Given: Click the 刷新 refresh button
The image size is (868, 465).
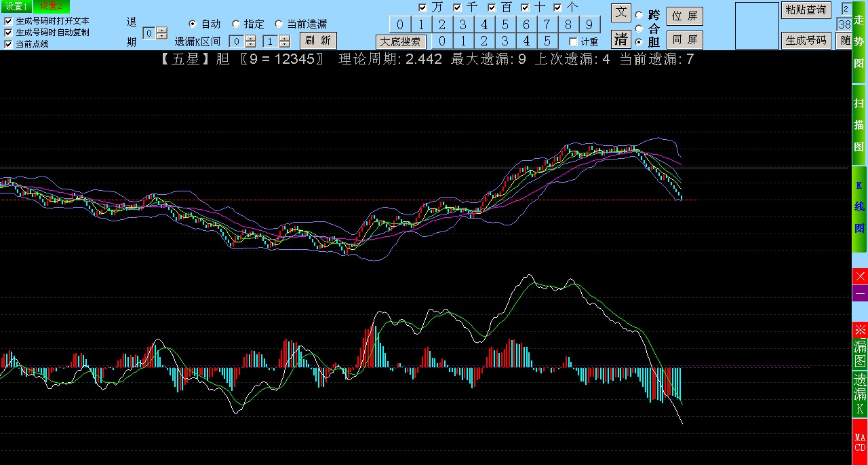Looking at the screenshot, I should 318,41.
